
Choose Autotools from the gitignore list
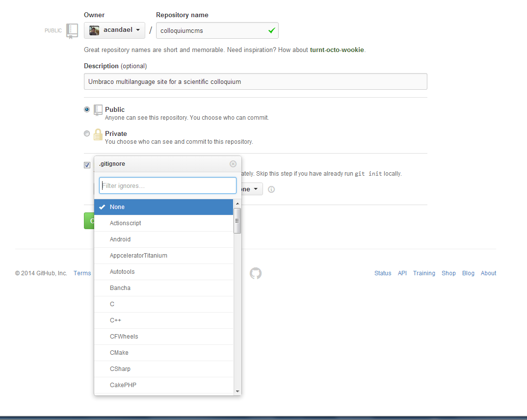click(x=164, y=271)
